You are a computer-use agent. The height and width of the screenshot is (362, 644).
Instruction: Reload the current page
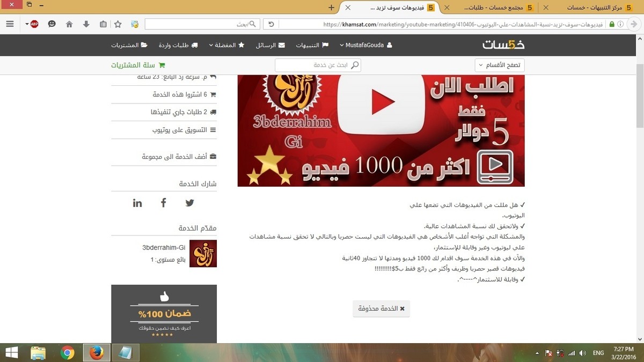(x=271, y=24)
